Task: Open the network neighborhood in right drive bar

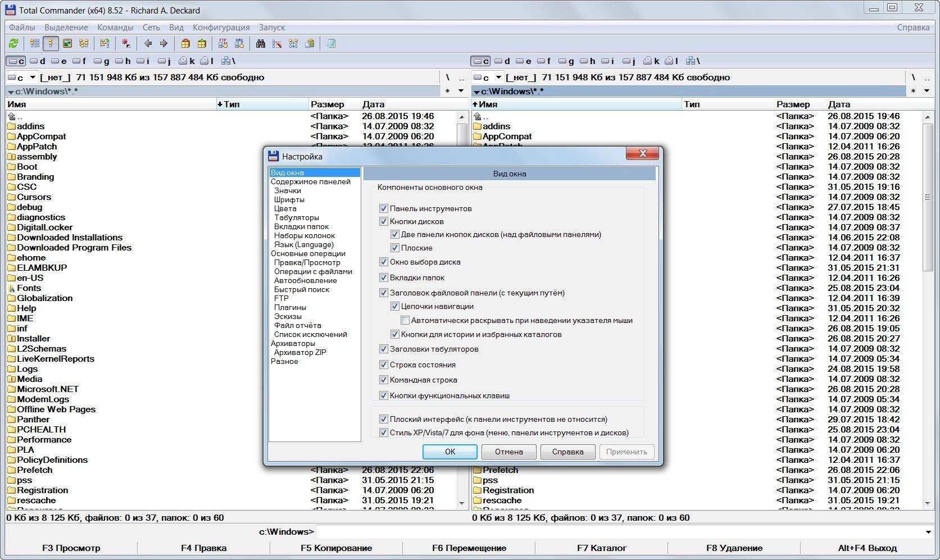Action: click(x=694, y=61)
